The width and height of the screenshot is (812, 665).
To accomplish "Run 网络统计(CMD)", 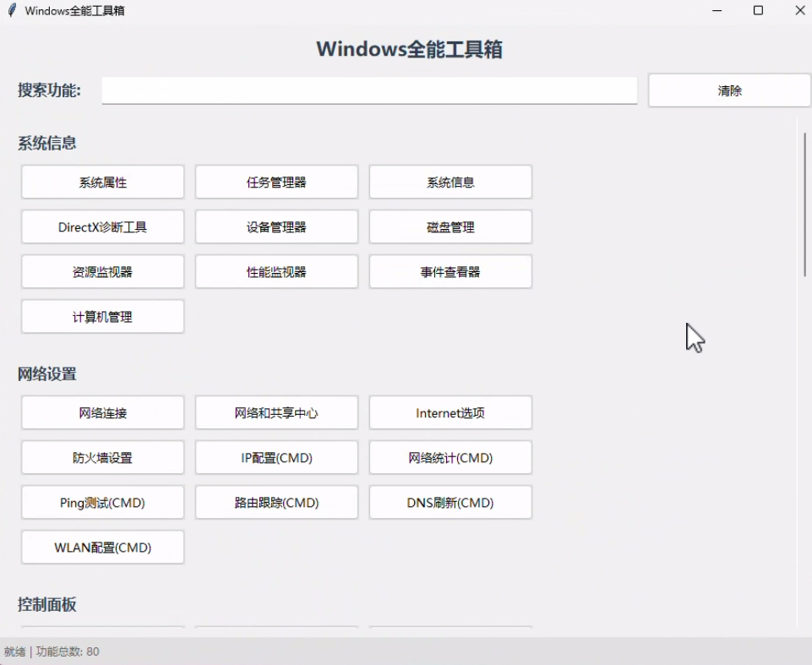I will point(450,457).
